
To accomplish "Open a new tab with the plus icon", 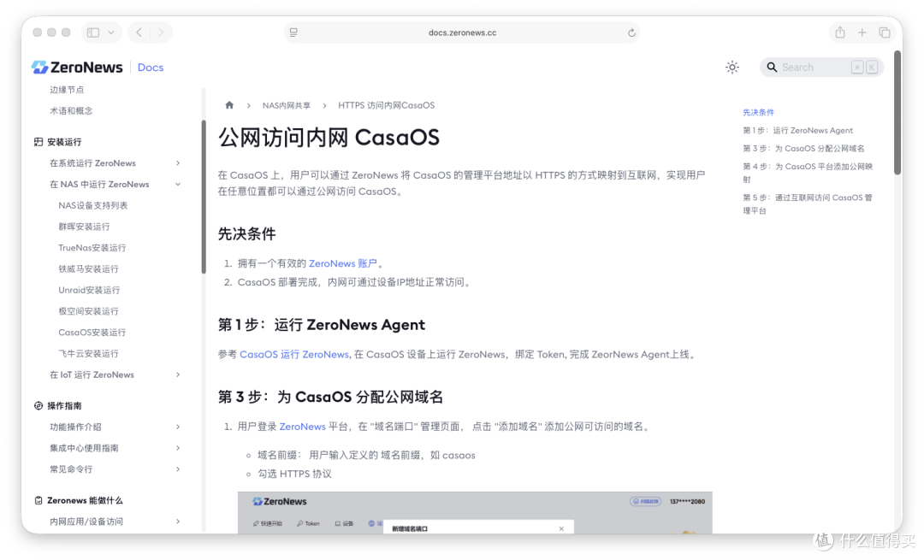I will coord(862,32).
